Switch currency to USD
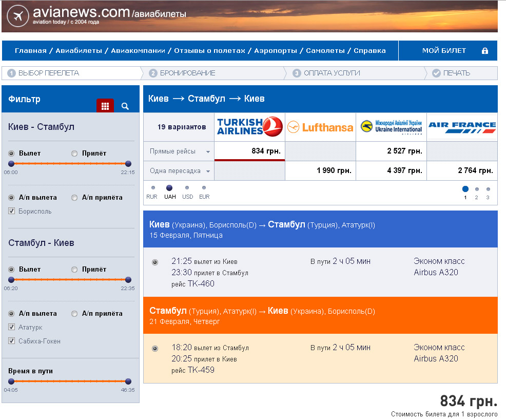This screenshot has width=506, height=420. [187, 188]
